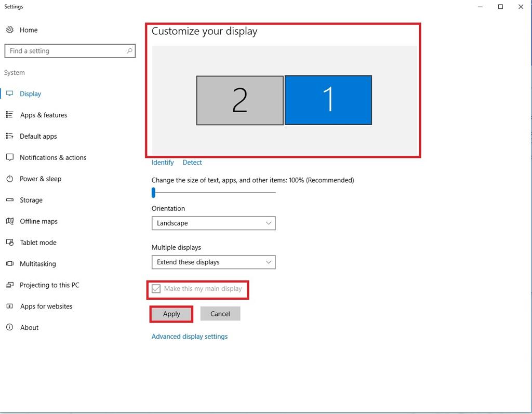Toggle Make this my main display checkbox
The height and width of the screenshot is (414, 532).
click(x=156, y=289)
